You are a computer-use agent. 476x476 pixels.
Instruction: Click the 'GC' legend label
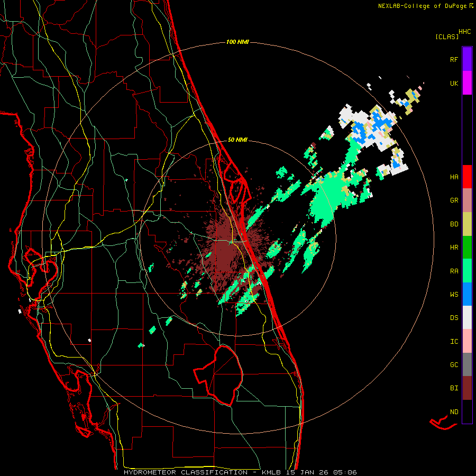[454, 365]
